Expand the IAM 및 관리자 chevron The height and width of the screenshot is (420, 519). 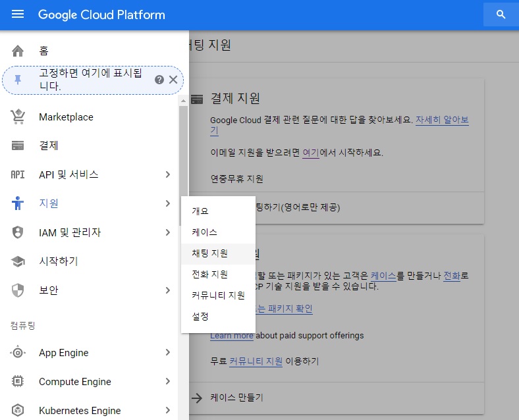click(168, 232)
